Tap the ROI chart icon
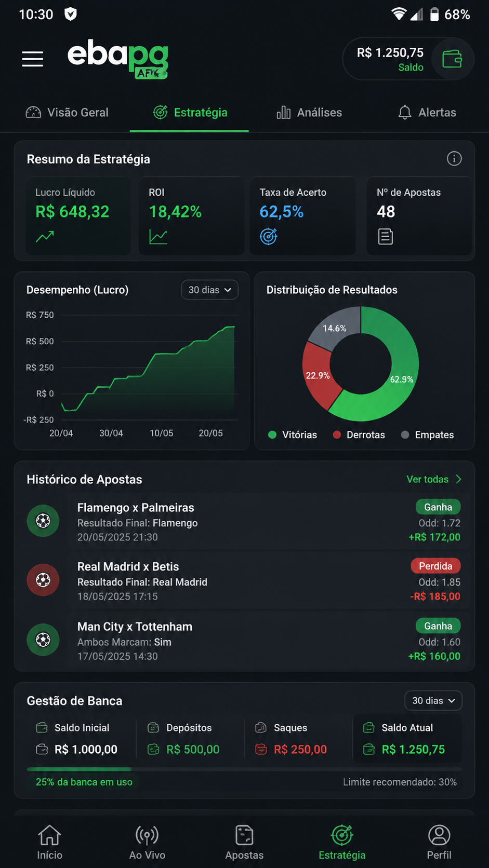 pyautogui.click(x=158, y=237)
